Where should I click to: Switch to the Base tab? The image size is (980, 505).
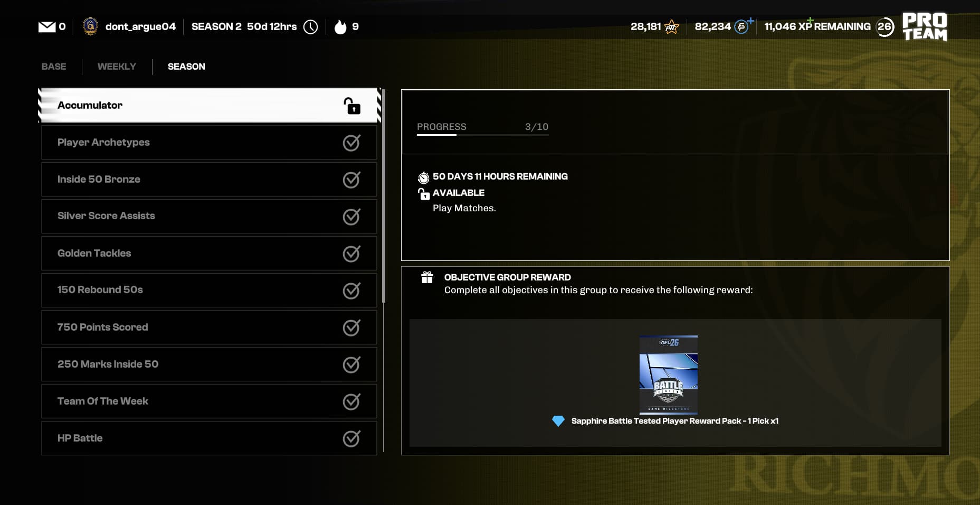pyautogui.click(x=54, y=67)
